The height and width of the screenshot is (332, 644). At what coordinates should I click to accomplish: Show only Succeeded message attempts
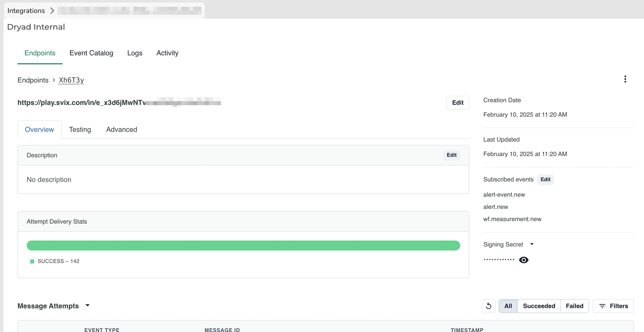539,306
